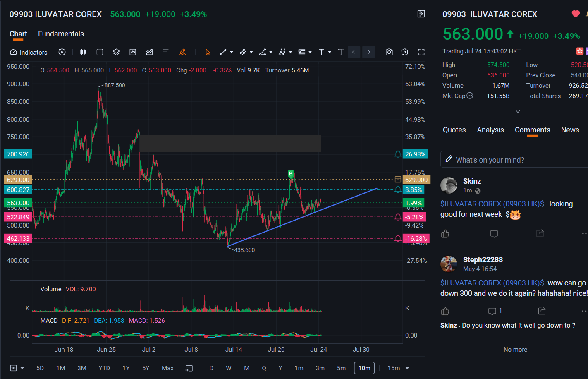Expand the trend line tool dropdown
This screenshot has width=588, height=379.
232,52
